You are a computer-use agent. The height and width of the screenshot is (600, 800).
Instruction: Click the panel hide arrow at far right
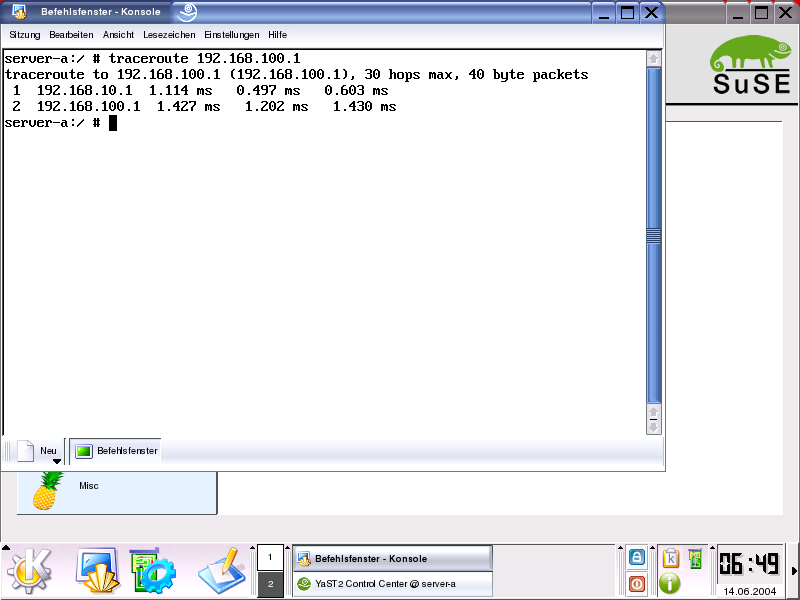pos(794,570)
